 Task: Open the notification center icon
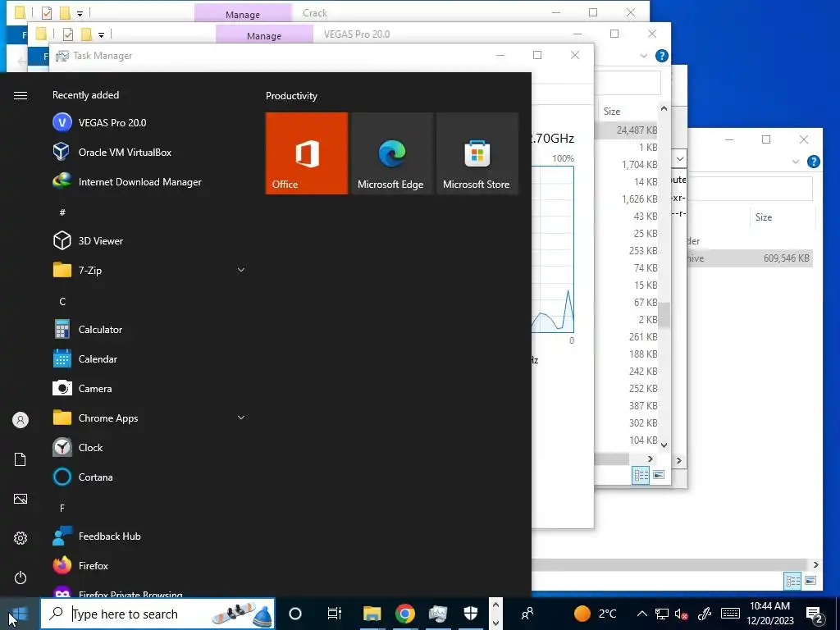point(815,615)
